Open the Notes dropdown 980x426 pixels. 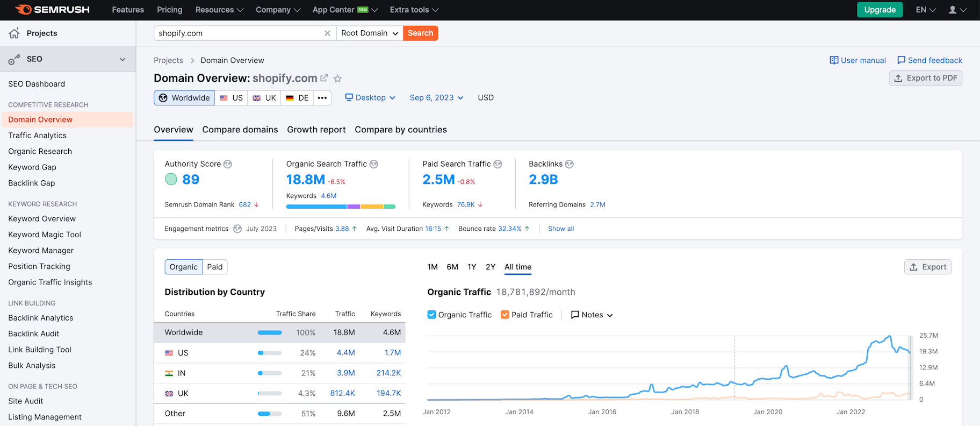click(592, 315)
